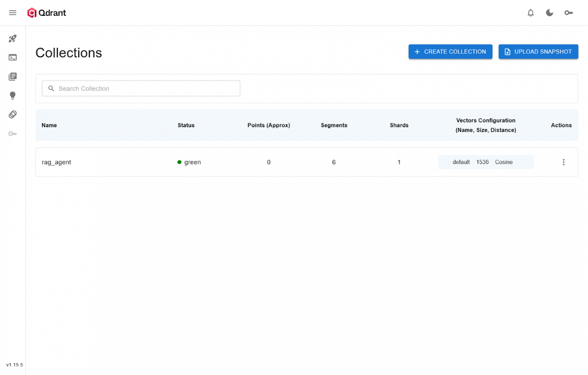Click the v1.15.5 version label
Screen dimensions: 588x375
15,365
